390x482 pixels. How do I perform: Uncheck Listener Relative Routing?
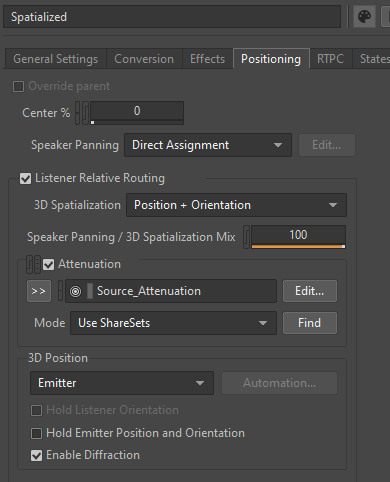tap(26, 179)
